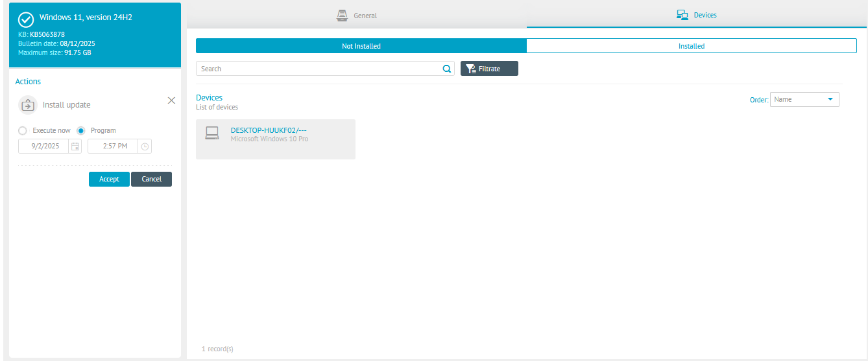The width and height of the screenshot is (868, 361).
Task: Click the Cancel button
Action: (151, 179)
